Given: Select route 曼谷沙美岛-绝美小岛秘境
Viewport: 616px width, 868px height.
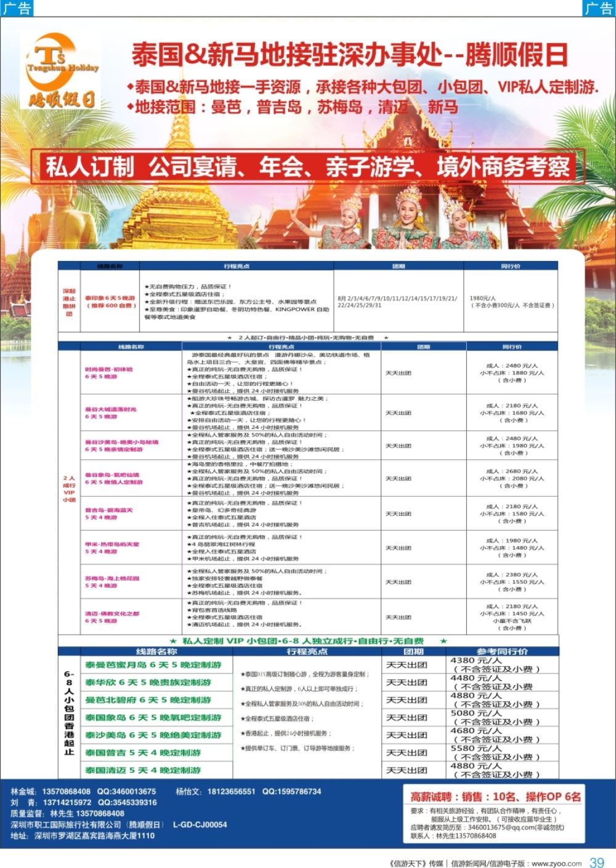Looking at the screenshot, I should [122, 446].
